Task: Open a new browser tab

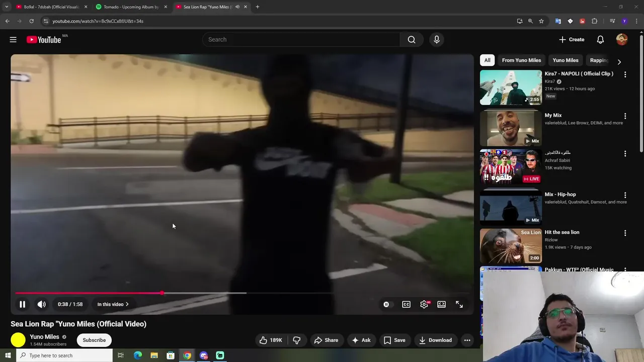Action: 257,7
